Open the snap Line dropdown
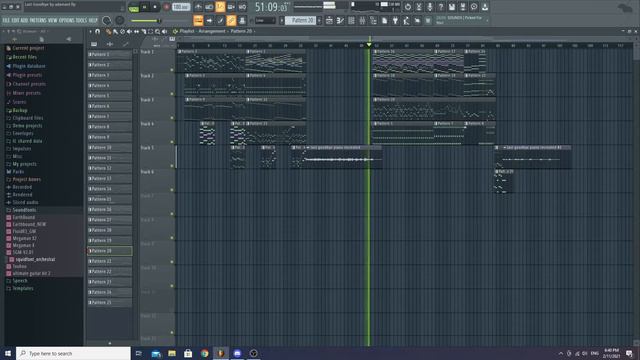Image resolution: width=640 pixels, height=360 pixels. pyautogui.click(x=265, y=20)
